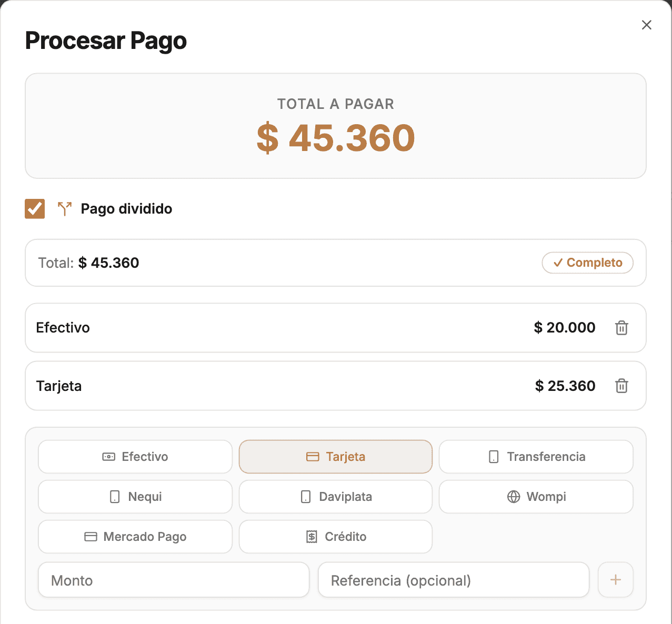Choose Nequi as payment method

coord(135,497)
